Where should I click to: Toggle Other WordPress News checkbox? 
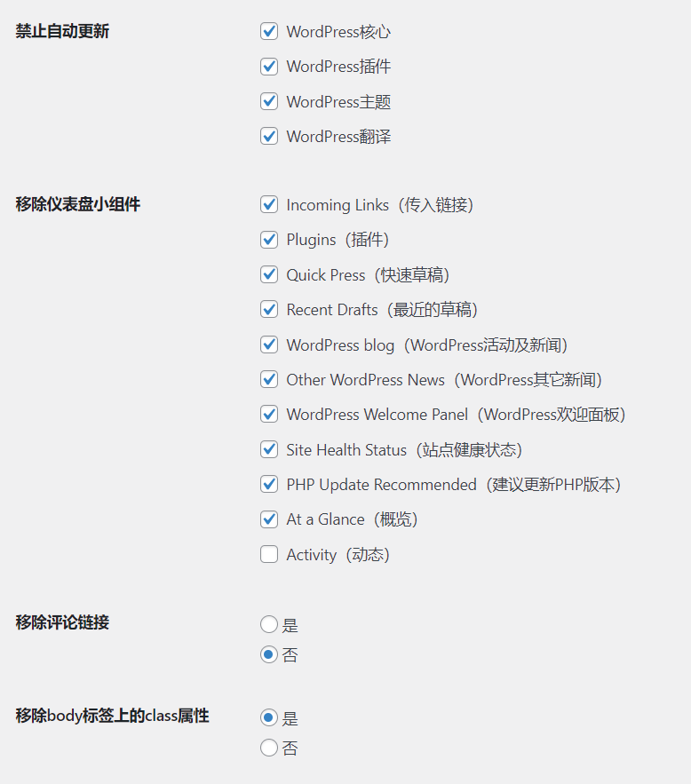click(x=269, y=379)
